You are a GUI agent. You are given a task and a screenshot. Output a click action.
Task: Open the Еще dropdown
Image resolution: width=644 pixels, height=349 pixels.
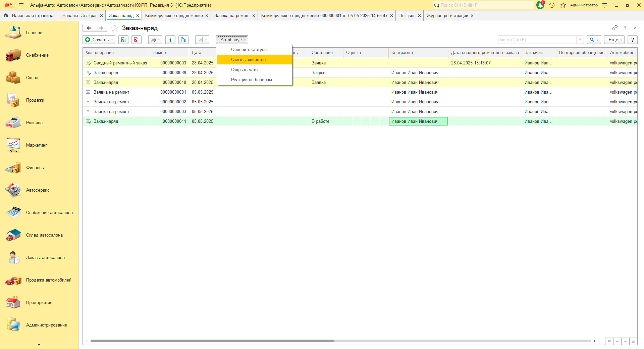point(614,40)
